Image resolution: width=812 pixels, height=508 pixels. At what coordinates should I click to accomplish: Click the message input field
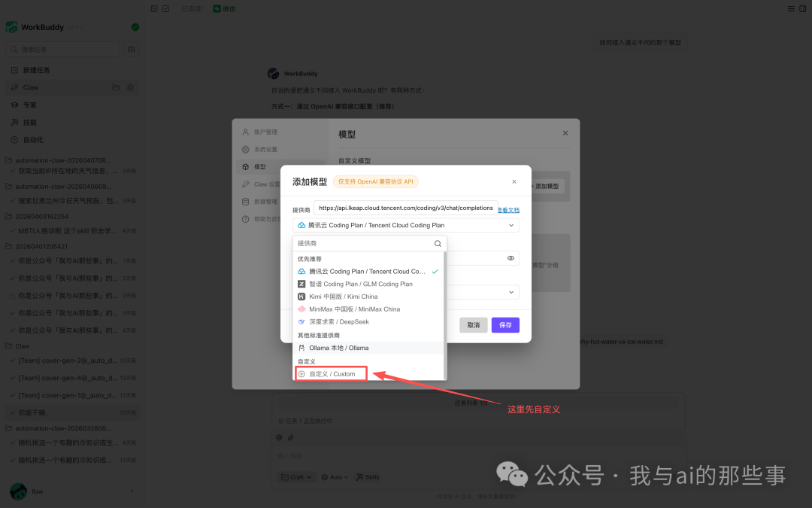pyautogui.click(x=477, y=456)
